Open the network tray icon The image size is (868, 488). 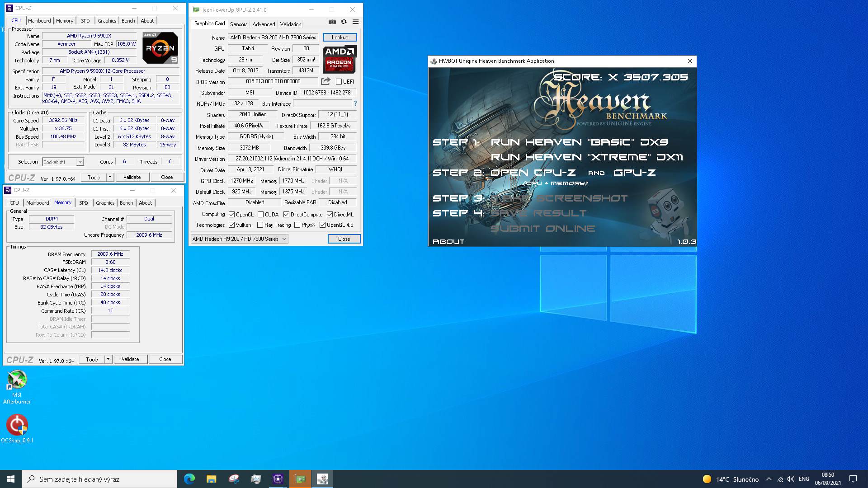(x=780, y=479)
